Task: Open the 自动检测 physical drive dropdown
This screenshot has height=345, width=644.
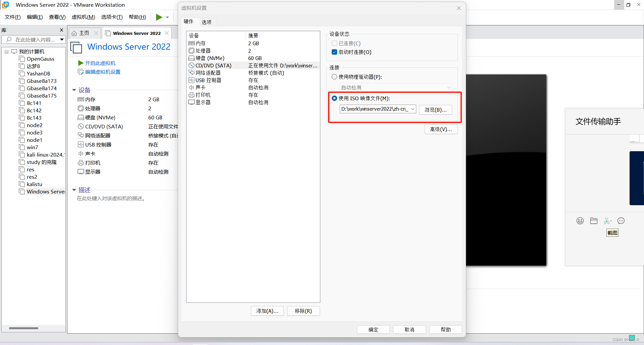Action: pyautogui.click(x=396, y=88)
